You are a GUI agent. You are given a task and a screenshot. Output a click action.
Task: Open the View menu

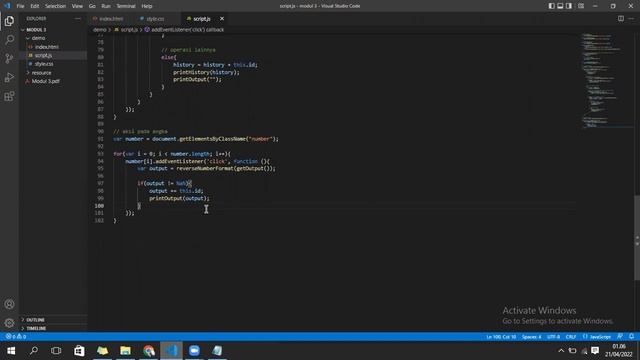click(x=77, y=6)
